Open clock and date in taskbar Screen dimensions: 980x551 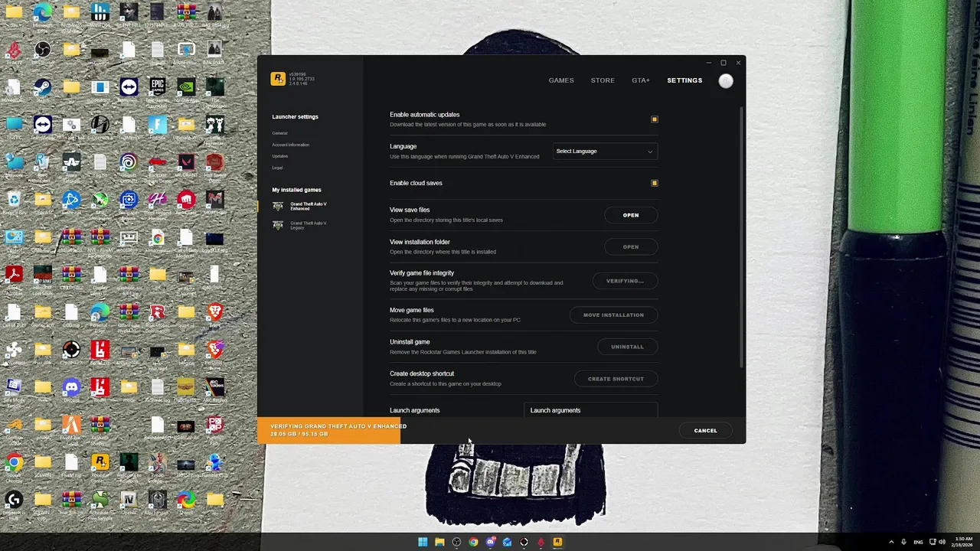point(962,542)
